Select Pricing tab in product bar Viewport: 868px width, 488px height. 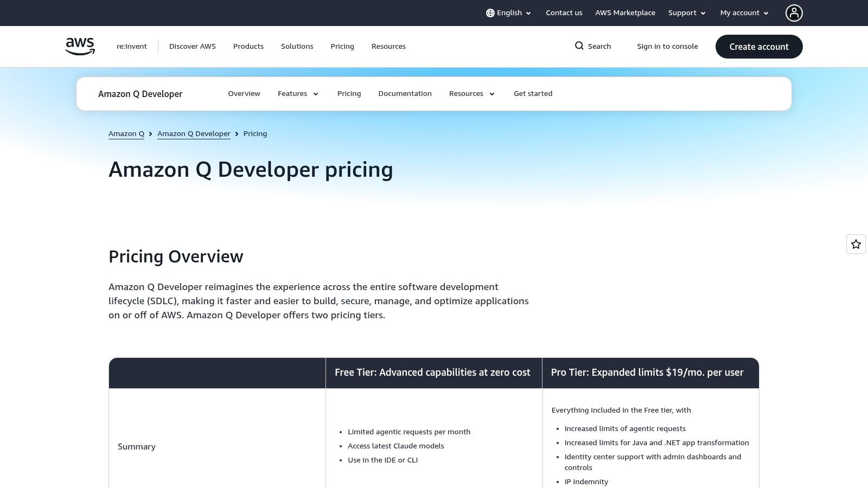[349, 94]
